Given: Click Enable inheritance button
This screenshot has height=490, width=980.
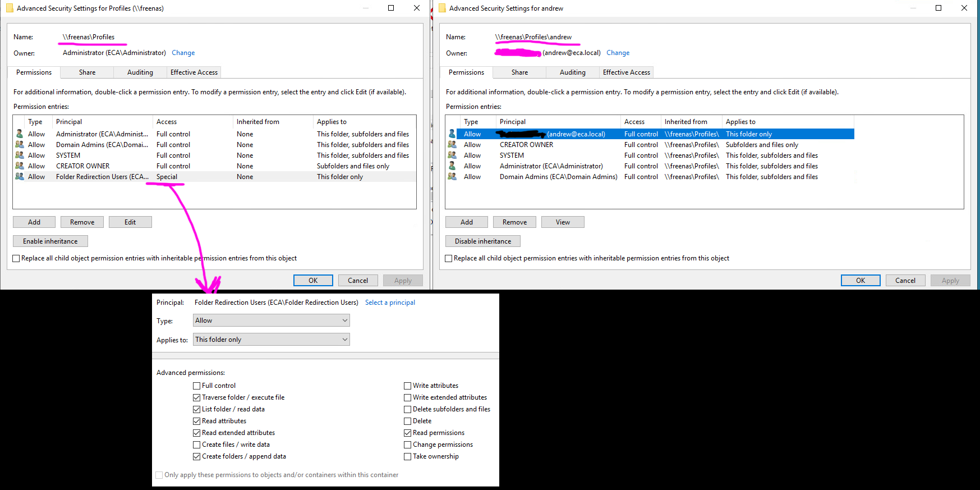Looking at the screenshot, I should coord(50,241).
